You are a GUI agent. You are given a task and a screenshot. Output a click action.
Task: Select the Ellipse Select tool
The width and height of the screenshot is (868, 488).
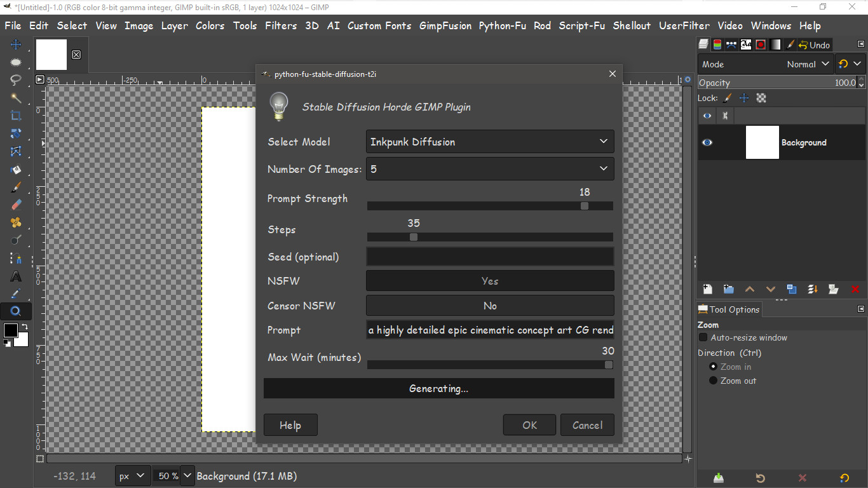(16, 62)
